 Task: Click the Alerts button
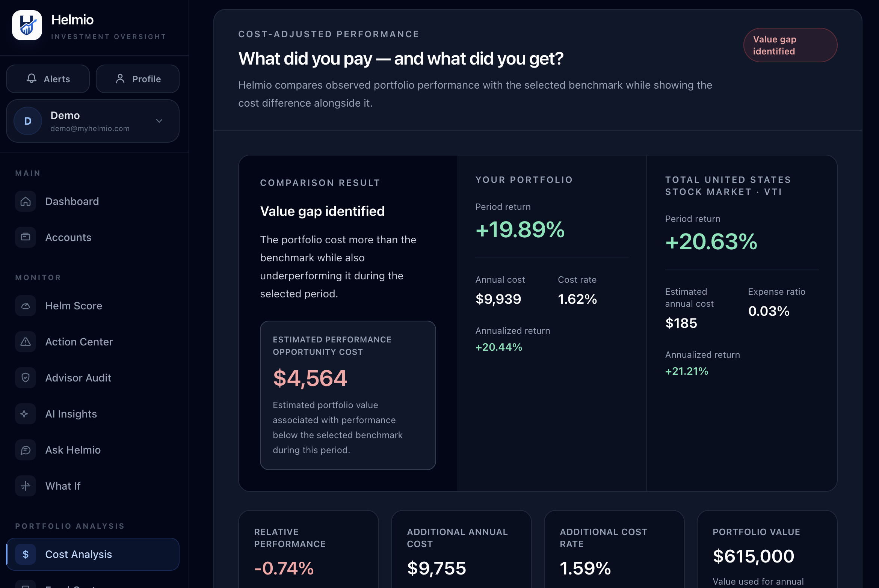click(48, 79)
